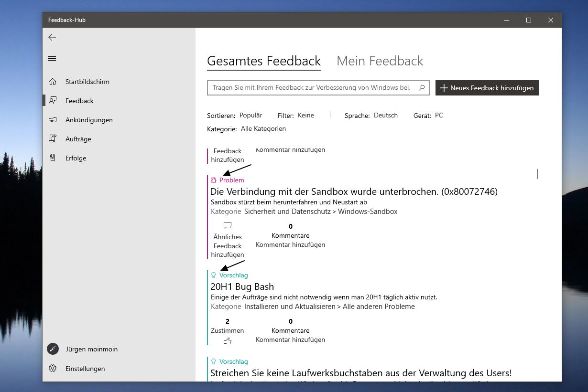Click the thumbs-up icon under Zustimmen
The width and height of the screenshot is (588, 392).
pos(228,341)
